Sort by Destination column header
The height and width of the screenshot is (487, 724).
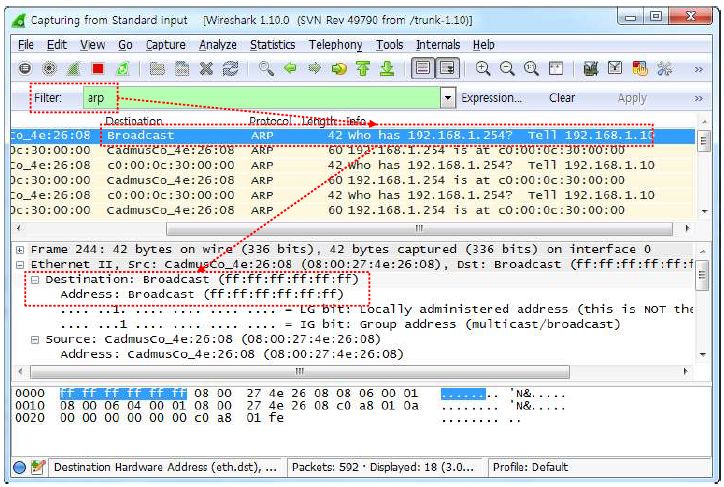click(x=134, y=121)
